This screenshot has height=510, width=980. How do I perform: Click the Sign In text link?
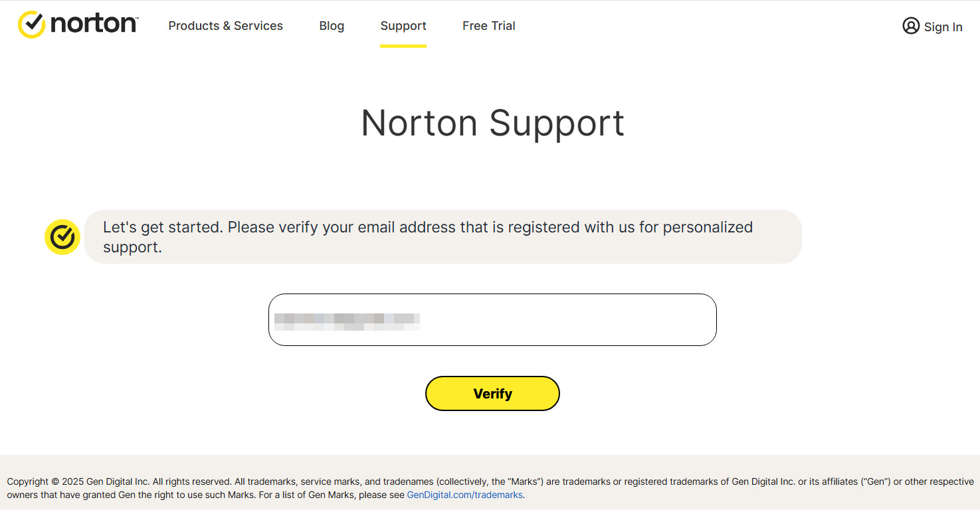(x=943, y=27)
